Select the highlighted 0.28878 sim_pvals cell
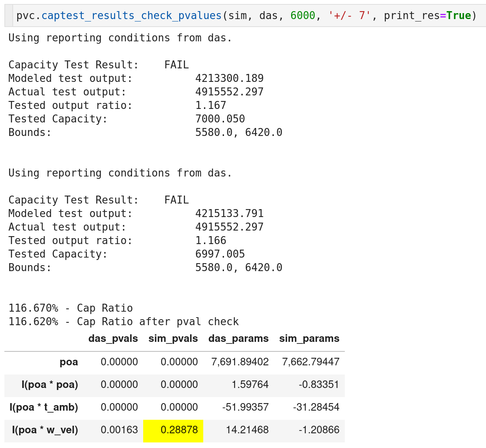Screen dimensions: 486x448 (x=173, y=430)
